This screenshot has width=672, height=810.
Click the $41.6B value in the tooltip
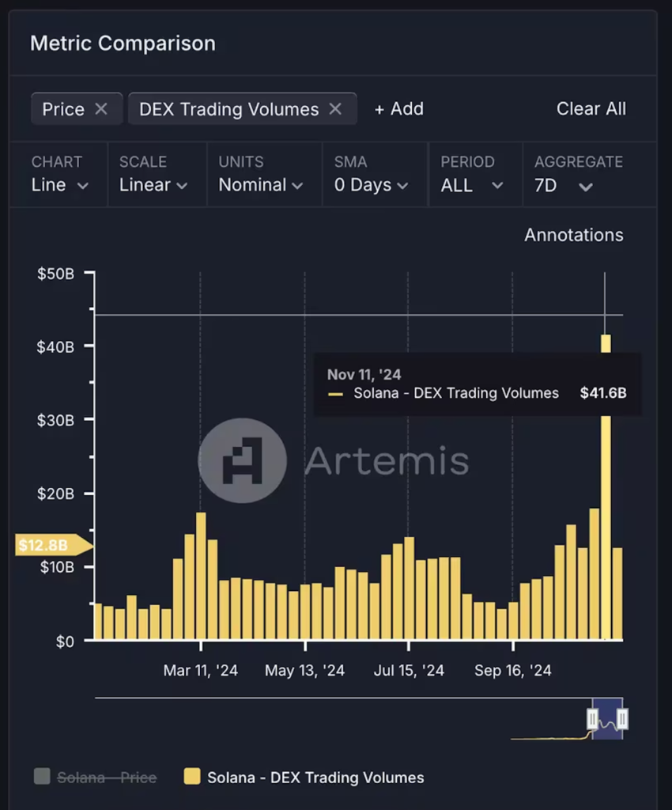pyautogui.click(x=603, y=393)
